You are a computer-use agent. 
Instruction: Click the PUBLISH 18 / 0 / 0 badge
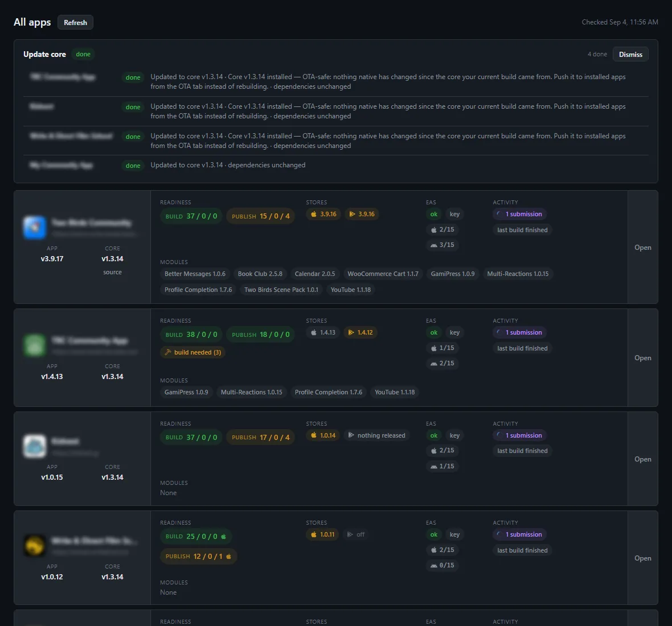coord(261,335)
